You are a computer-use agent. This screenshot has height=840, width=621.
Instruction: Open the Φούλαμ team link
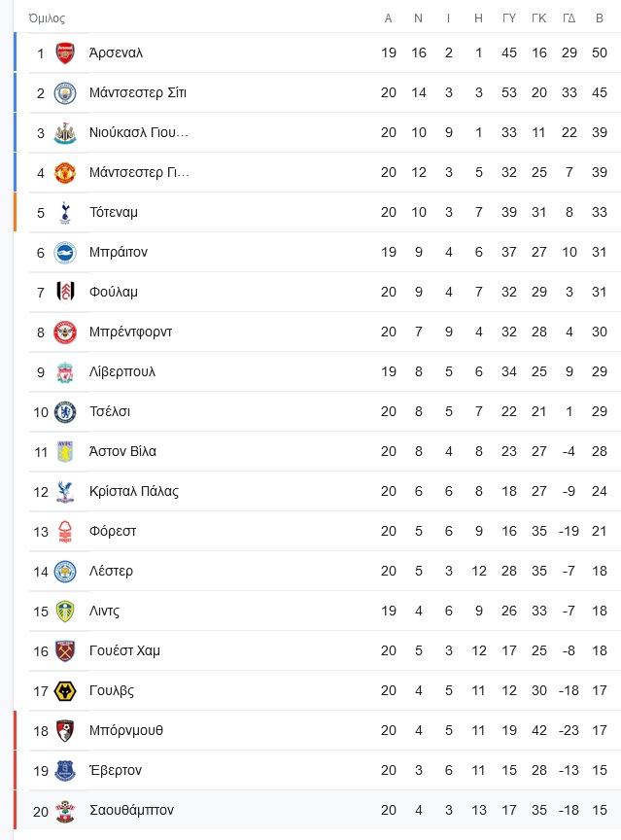click(114, 292)
